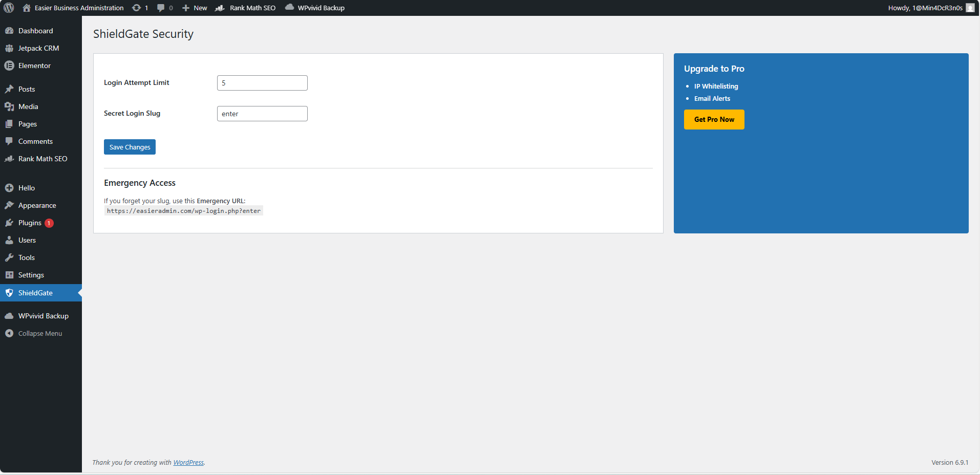
Task: Open the Appearance menu label
Action: tap(37, 205)
